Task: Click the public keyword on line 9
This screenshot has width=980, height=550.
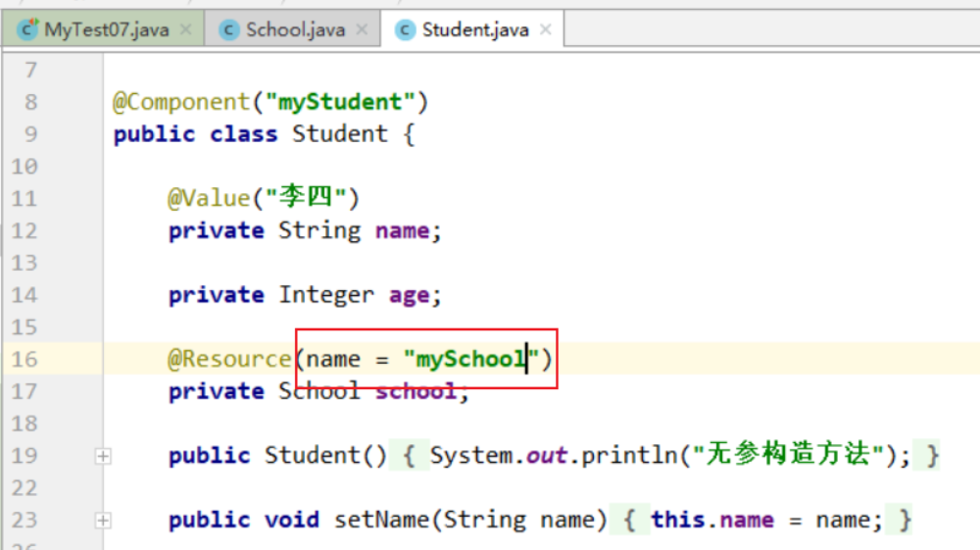Action: [x=154, y=134]
